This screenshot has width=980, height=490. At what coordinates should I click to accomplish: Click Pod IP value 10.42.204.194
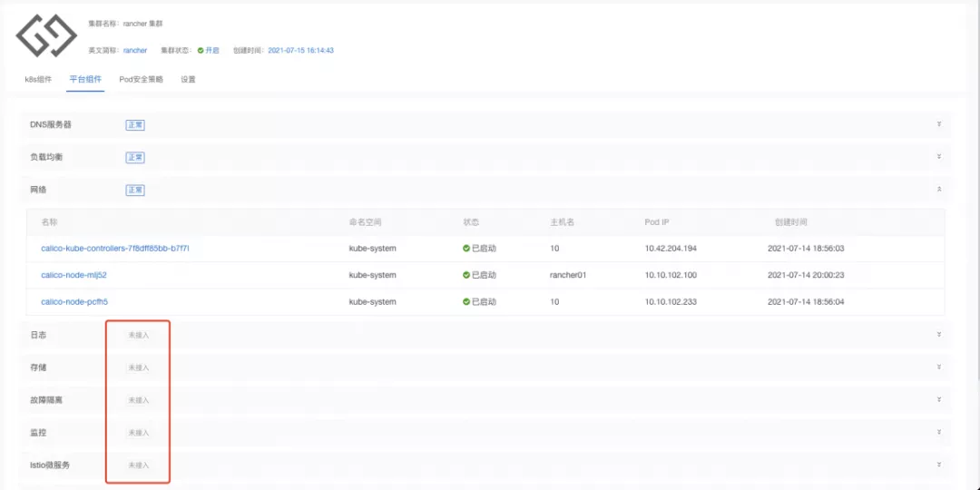point(671,248)
